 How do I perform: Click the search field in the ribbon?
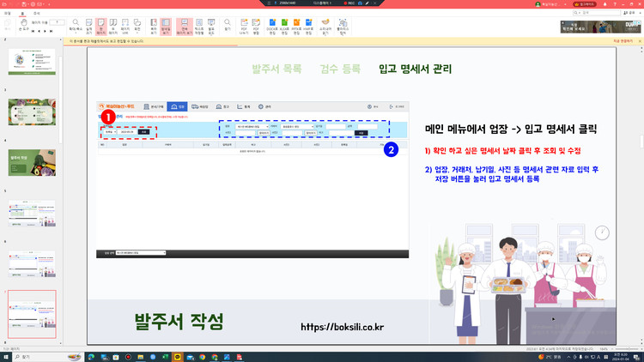click(x=597, y=13)
